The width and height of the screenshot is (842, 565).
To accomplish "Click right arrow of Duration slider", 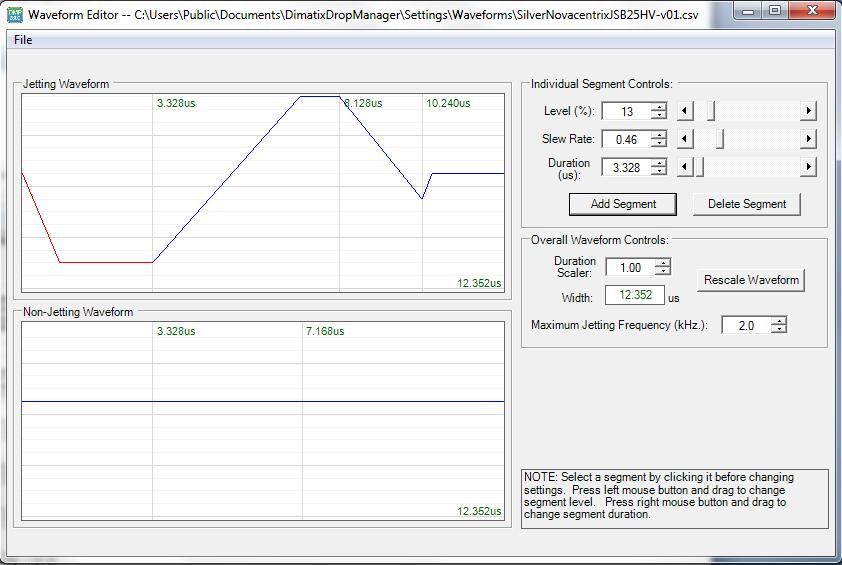I will click(x=809, y=167).
